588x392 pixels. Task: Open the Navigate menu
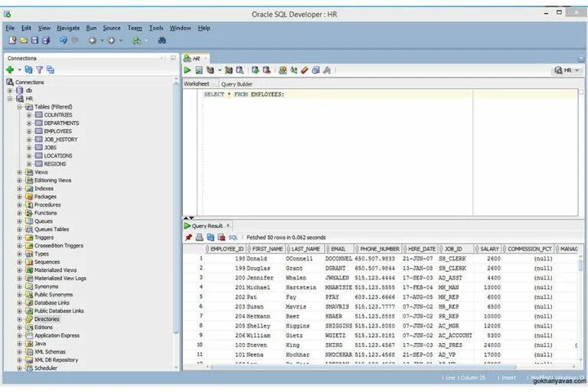point(68,28)
